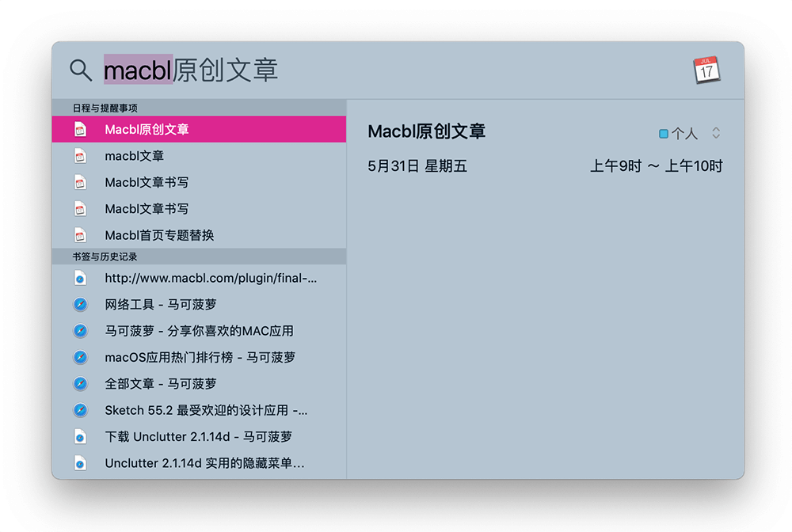Viewport: 792px width, 532px height.
Task: Click the '书签与历史记录' section header
Action: pyautogui.click(x=199, y=256)
